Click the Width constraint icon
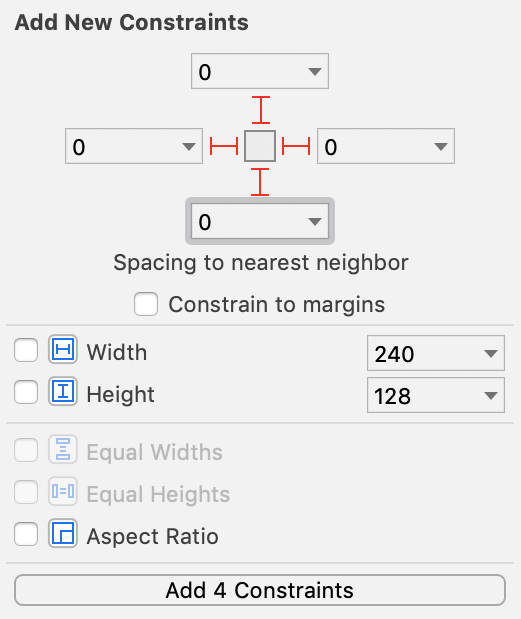The width and height of the screenshot is (521, 619). (x=63, y=349)
